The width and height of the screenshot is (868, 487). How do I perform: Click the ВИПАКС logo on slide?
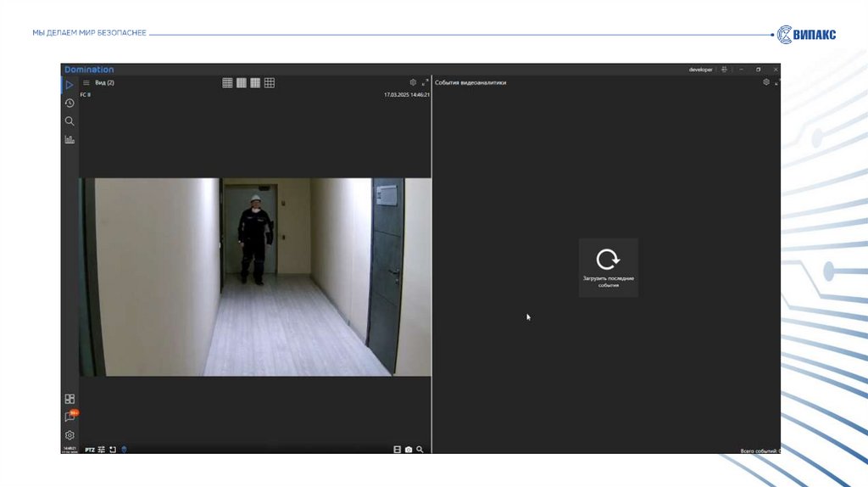(807, 34)
